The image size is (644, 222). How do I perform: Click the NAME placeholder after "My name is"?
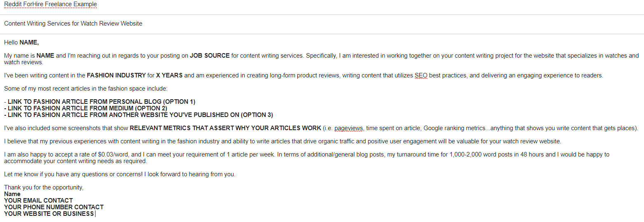tap(45, 56)
